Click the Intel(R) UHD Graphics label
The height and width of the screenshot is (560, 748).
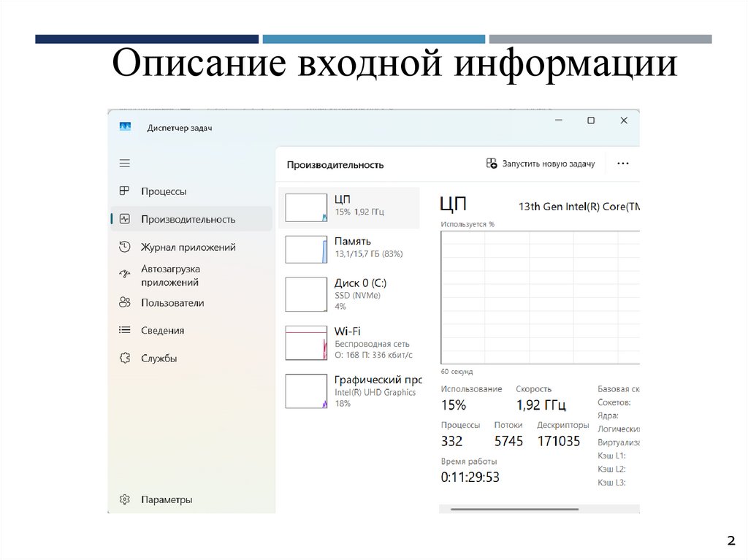point(375,392)
